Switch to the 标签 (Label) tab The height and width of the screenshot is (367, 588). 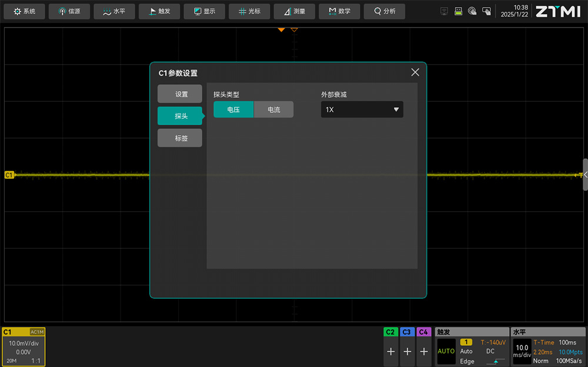180,138
